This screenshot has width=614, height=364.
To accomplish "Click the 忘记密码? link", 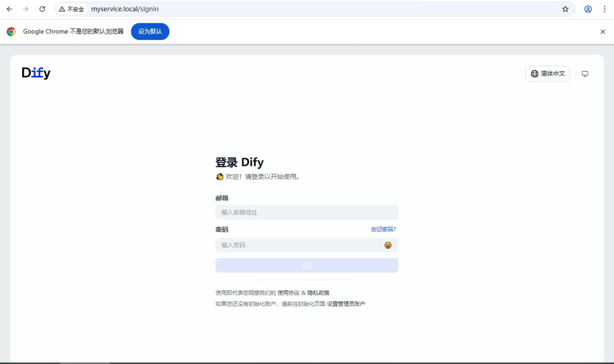I will [383, 229].
